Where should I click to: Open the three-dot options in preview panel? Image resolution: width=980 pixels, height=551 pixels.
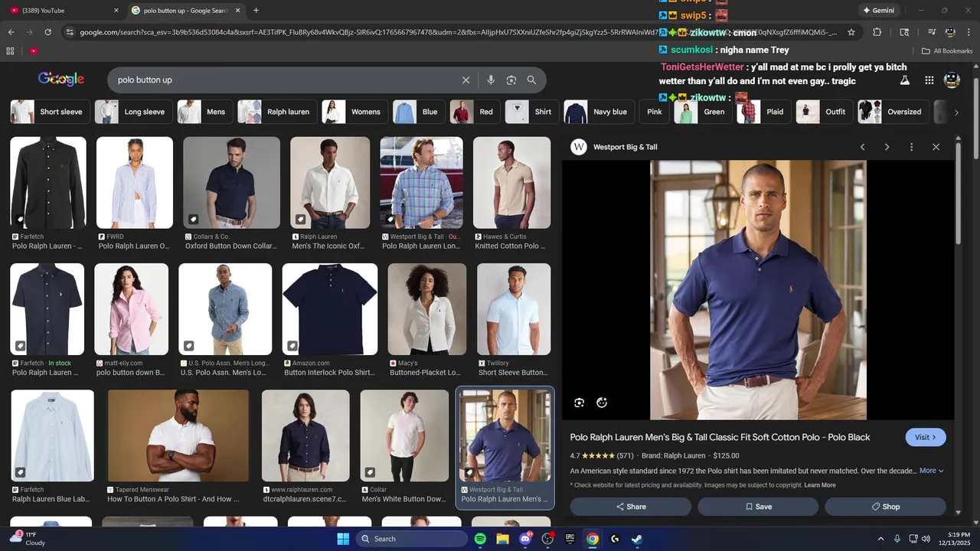click(911, 147)
